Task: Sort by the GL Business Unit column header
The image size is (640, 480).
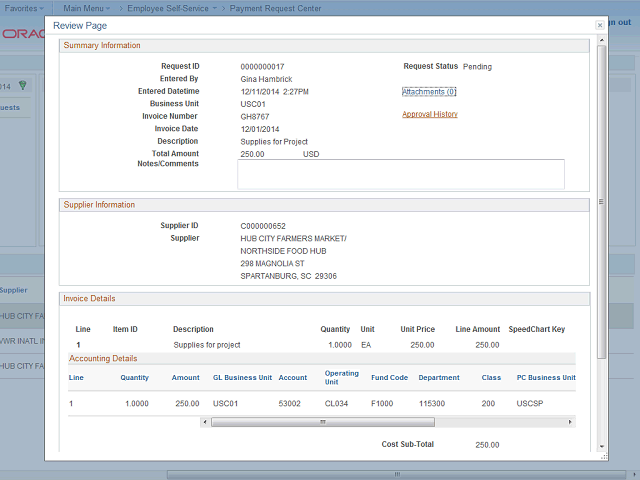Action: (242, 378)
